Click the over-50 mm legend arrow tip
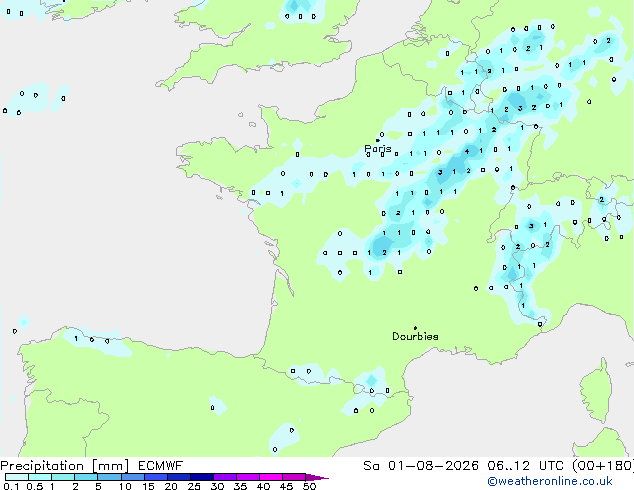This screenshot has width=634, height=490. tap(317, 477)
